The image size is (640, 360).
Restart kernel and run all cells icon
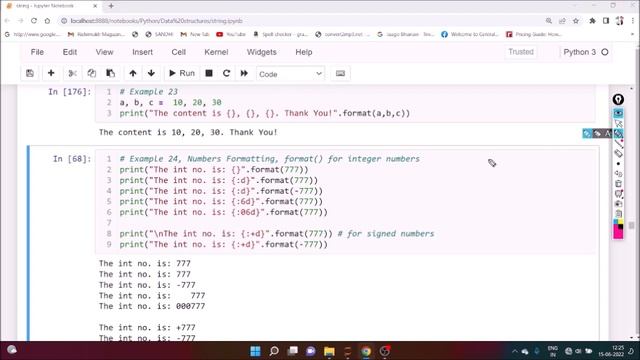tap(244, 73)
